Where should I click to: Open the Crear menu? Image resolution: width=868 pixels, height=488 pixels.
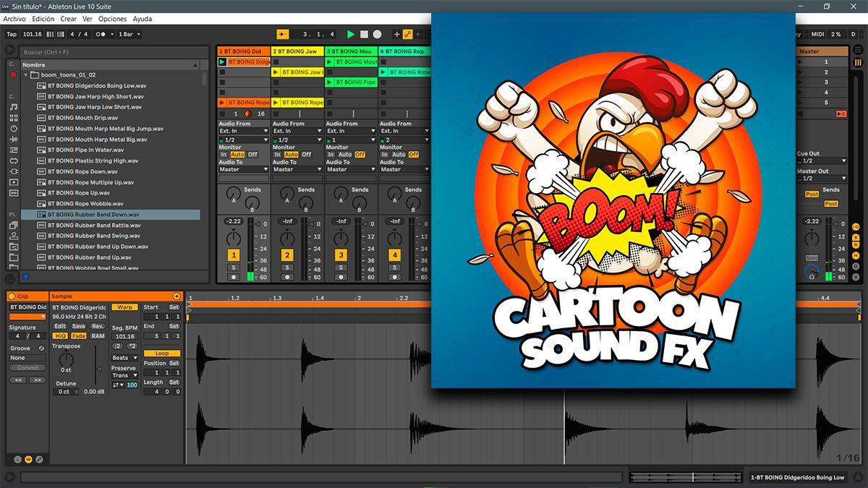click(68, 19)
